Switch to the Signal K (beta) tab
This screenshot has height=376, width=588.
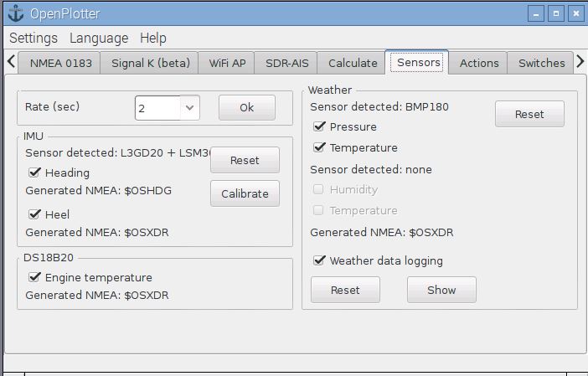point(151,63)
